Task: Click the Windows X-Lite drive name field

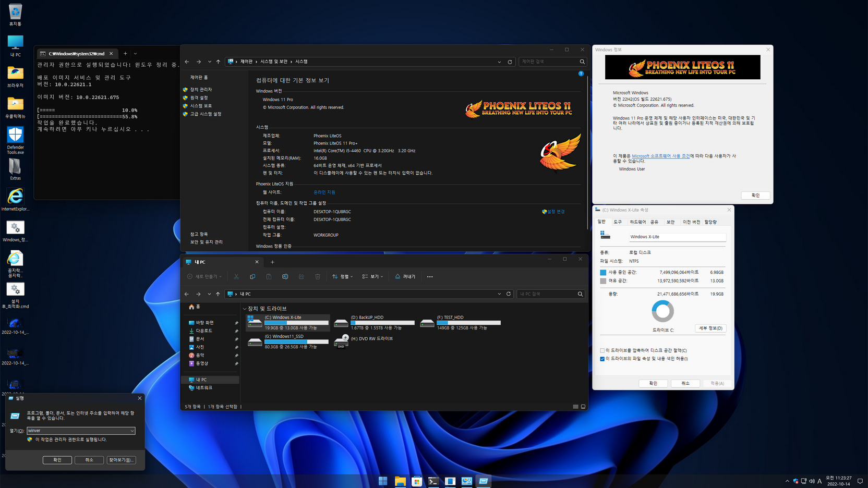Action: point(677,237)
